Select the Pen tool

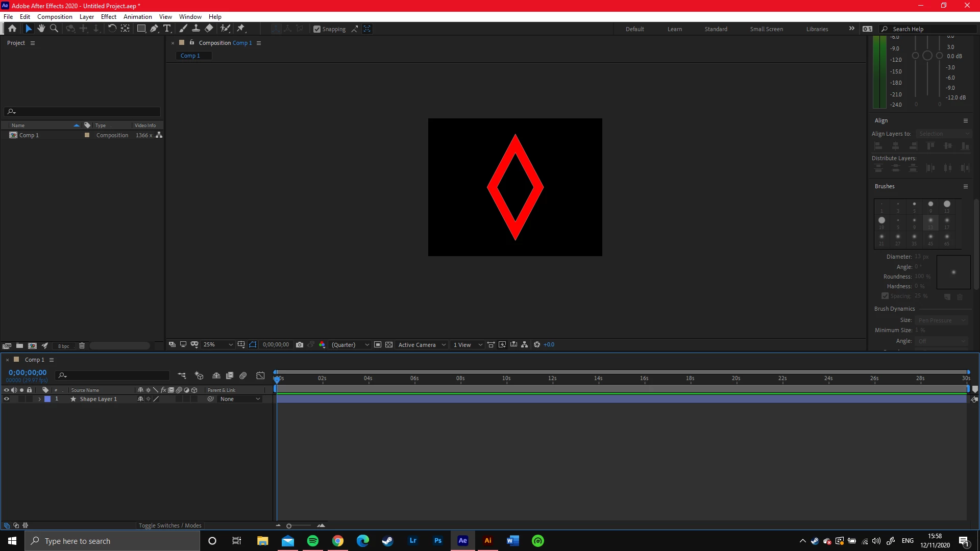pyautogui.click(x=154, y=29)
